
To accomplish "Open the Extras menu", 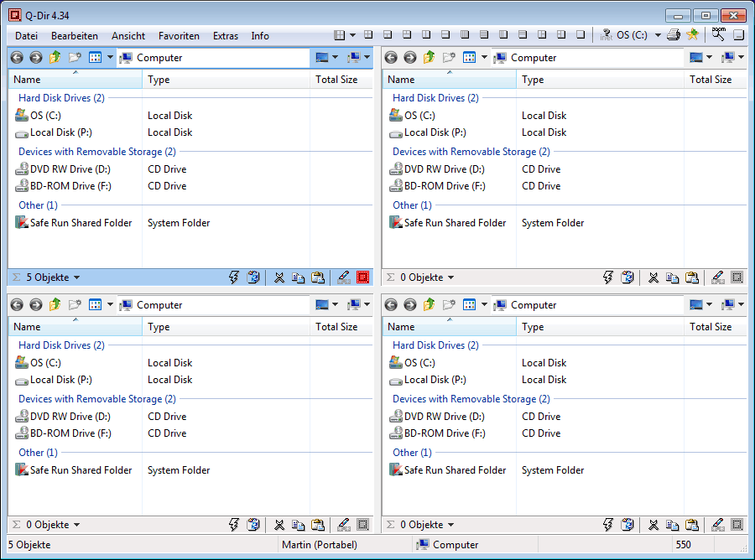I will pyautogui.click(x=225, y=35).
